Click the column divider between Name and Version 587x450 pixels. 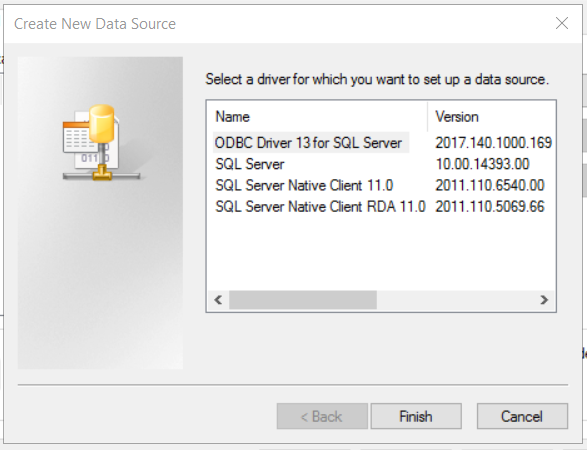[x=427, y=117]
